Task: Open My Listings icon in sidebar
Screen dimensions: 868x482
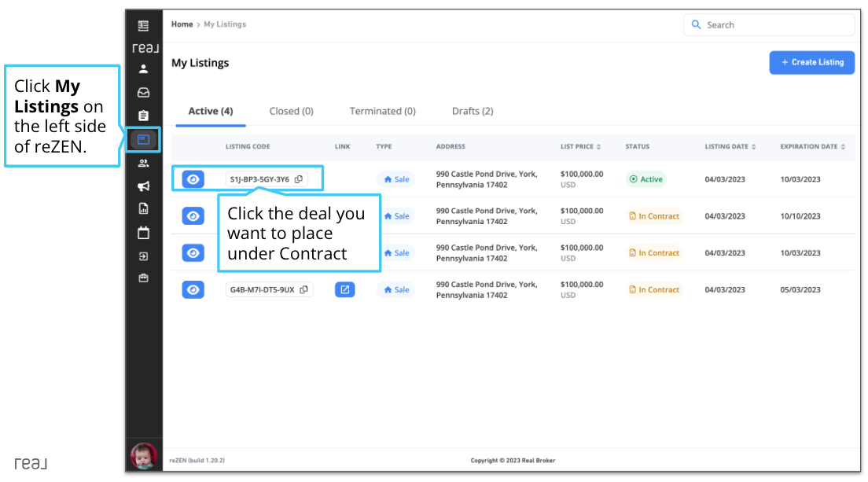Action: point(143,139)
